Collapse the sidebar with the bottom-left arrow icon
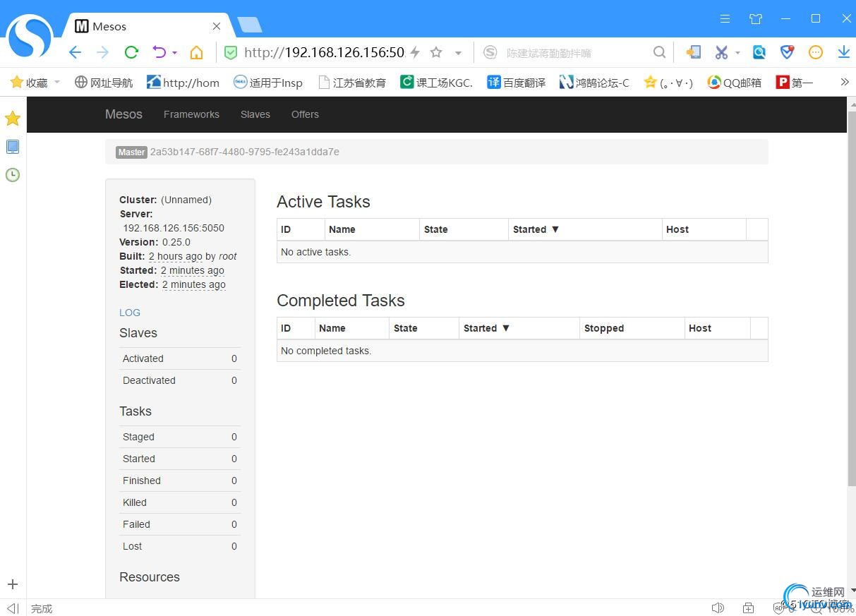Screen dimensions: 856x616 pyautogui.click(x=12, y=608)
